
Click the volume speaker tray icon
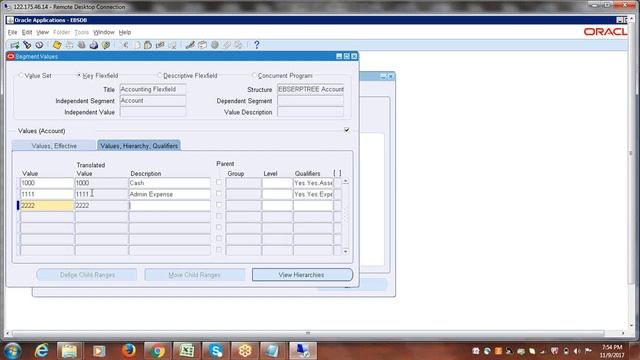tap(577, 351)
